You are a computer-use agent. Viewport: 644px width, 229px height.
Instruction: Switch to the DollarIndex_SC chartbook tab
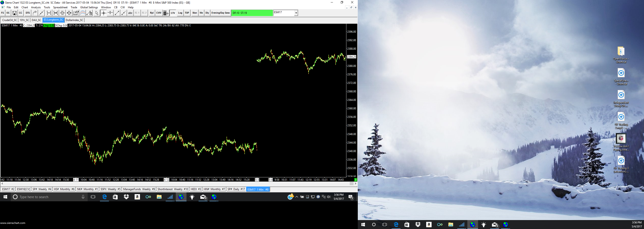pos(74,20)
